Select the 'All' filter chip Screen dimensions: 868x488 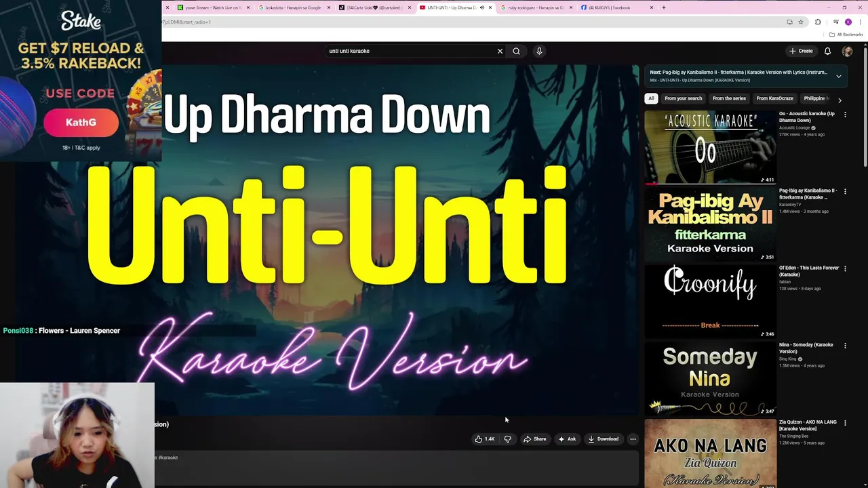pyautogui.click(x=651, y=98)
